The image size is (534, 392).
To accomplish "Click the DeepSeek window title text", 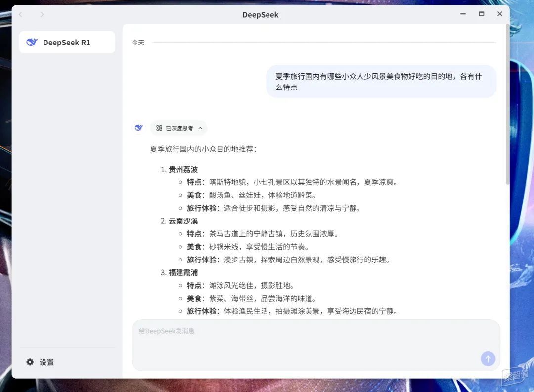I will pyautogui.click(x=261, y=15).
